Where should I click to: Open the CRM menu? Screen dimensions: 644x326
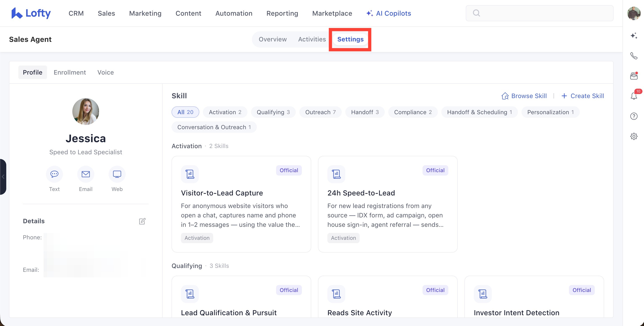point(76,13)
